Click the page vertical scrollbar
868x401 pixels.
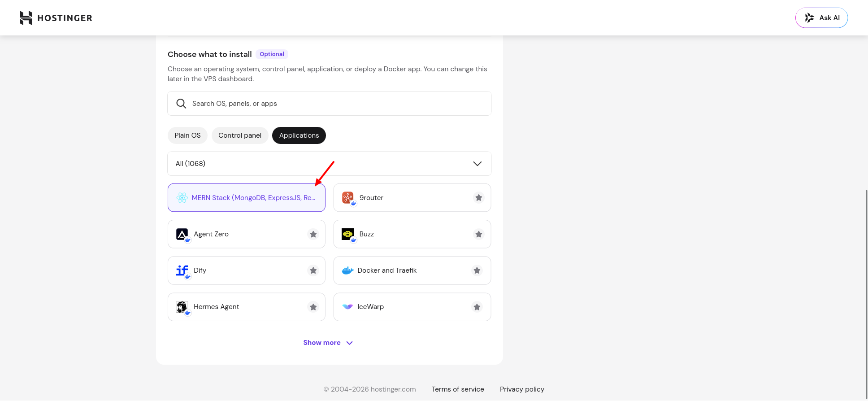pyautogui.click(x=866, y=294)
